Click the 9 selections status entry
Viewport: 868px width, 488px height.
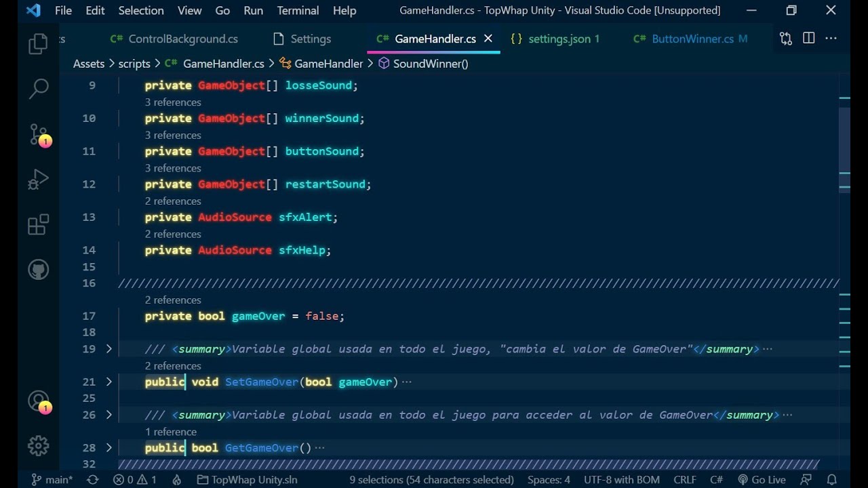(431, 480)
